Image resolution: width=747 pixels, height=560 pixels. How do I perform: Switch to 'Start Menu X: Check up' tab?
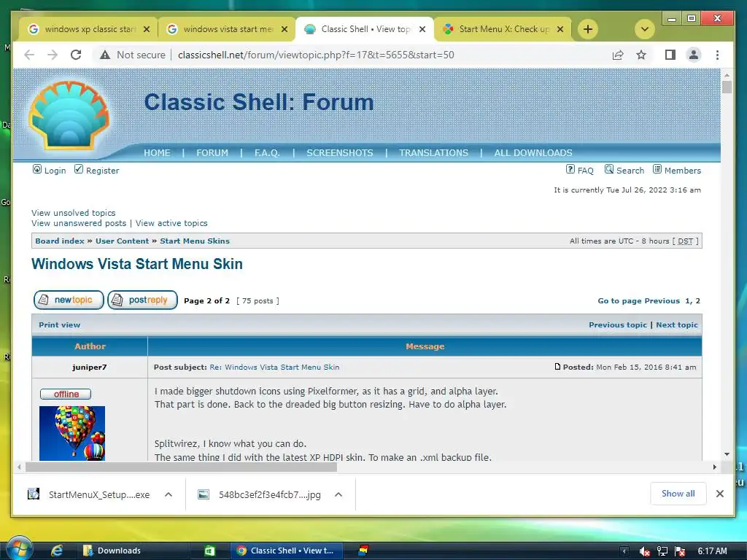[x=503, y=29]
